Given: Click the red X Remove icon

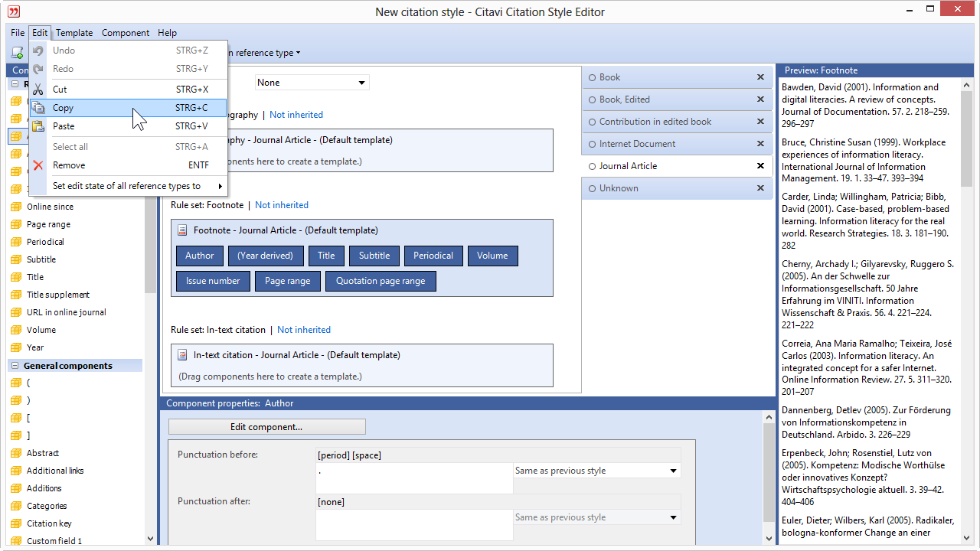Looking at the screenshot, I should [38, 165].
